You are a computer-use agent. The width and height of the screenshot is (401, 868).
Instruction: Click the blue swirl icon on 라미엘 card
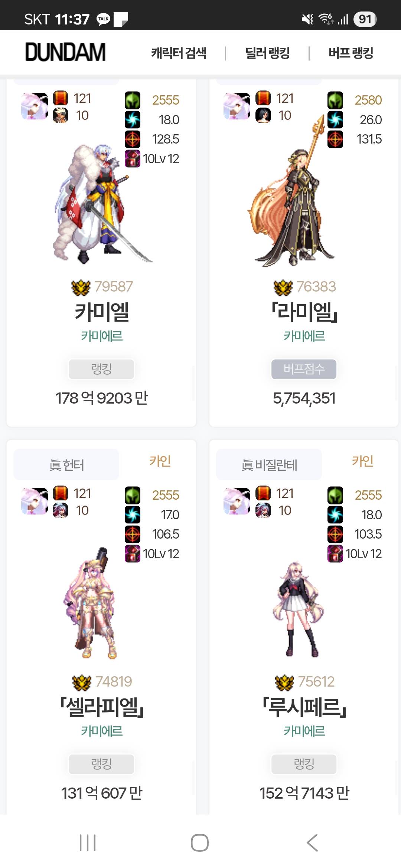(335, 120)
